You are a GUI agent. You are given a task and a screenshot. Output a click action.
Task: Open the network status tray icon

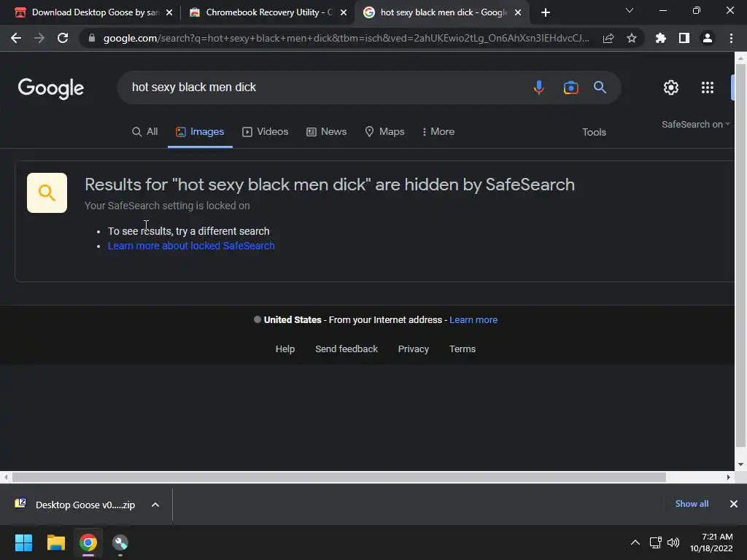pyautogui.click(x=655, y=542)
